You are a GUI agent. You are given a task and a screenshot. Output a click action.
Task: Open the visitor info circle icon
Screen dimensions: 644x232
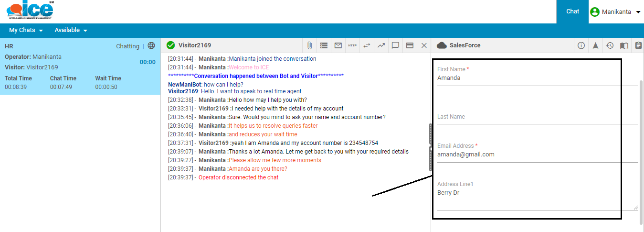pyautogui.click(x=581, y=45)
